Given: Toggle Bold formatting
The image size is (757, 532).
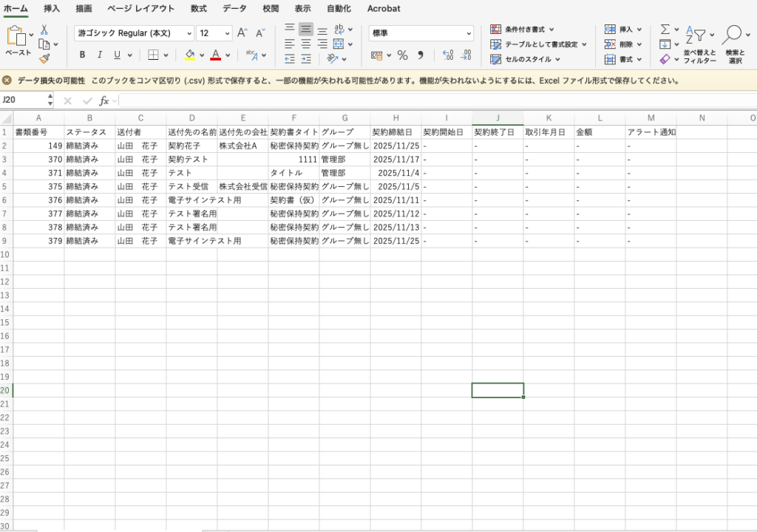Looking at the screenshot, I should point(82,55).
